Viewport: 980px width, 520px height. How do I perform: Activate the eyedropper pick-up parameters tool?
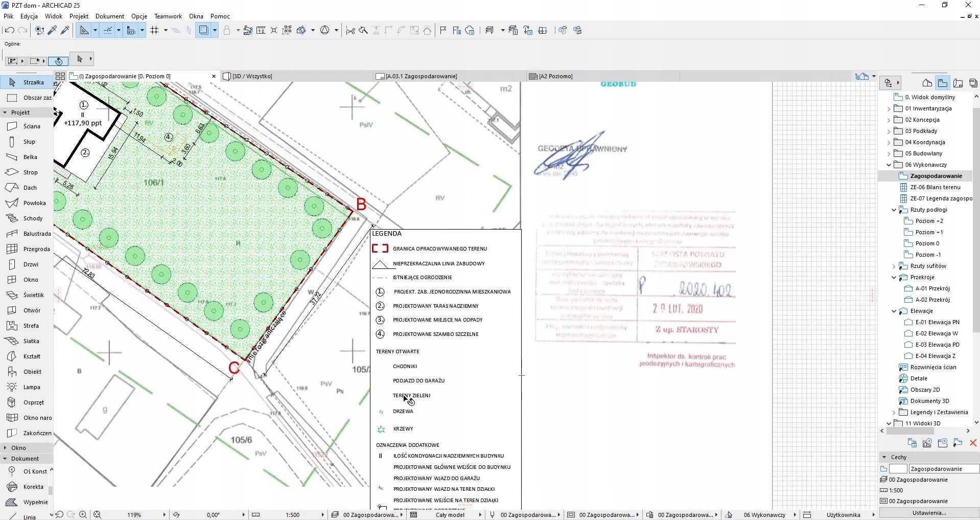pos(52,31)
